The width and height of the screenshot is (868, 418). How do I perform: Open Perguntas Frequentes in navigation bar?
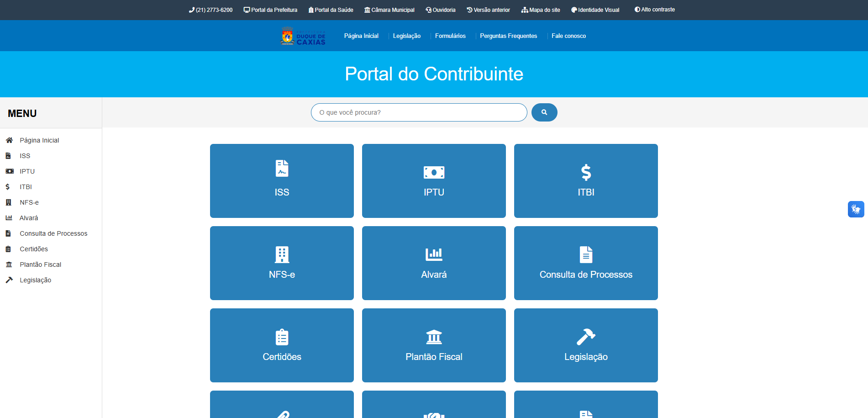[x=508, y=36]
